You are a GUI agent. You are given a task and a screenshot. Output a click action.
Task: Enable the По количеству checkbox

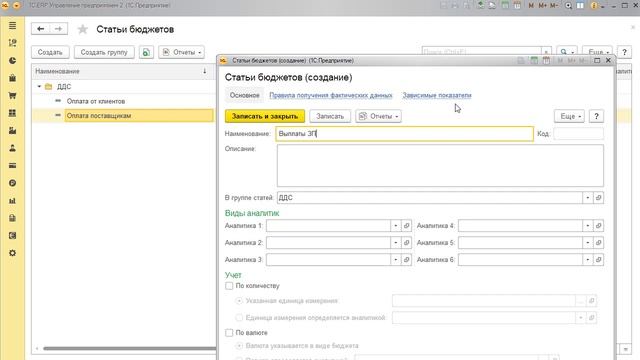(x=229, y=286)
